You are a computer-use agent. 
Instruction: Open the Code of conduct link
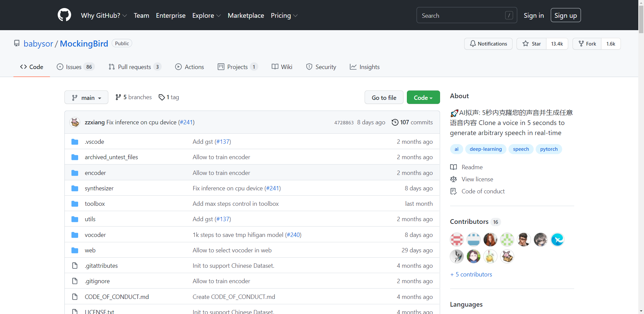coord(477,191)
